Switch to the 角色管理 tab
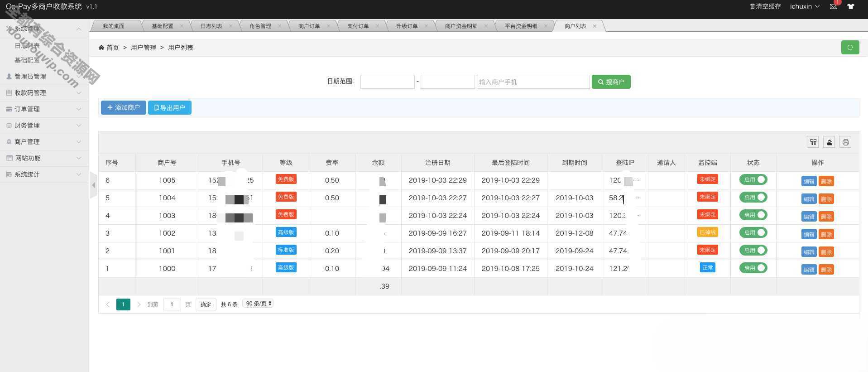The image size is (868, 372). pos(260,26)
